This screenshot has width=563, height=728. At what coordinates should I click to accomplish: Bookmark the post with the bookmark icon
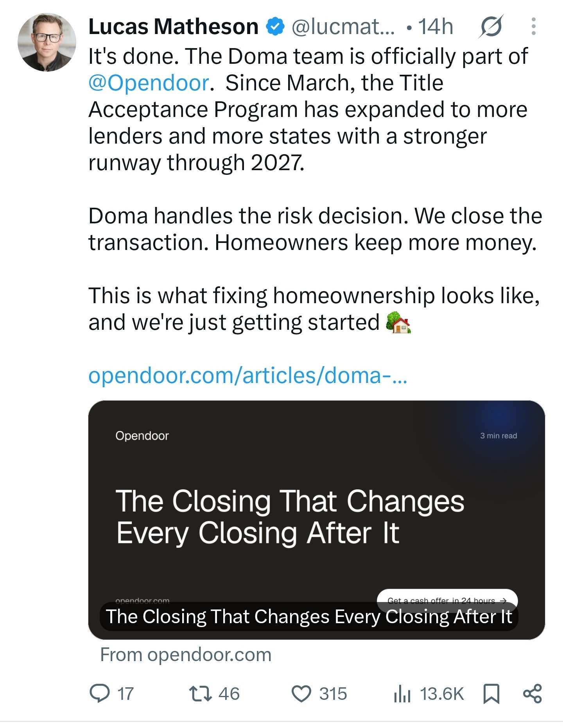[491, 694]
